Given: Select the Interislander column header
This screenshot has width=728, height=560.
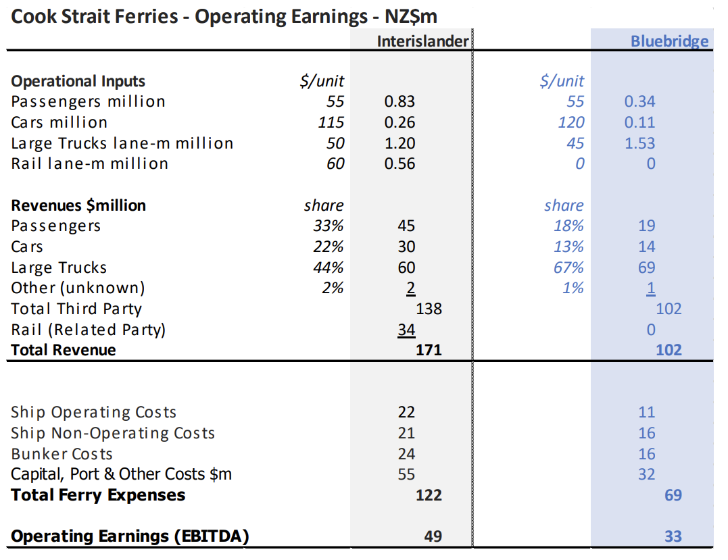Looking at the screenshot, I should [x=422, y=41].
